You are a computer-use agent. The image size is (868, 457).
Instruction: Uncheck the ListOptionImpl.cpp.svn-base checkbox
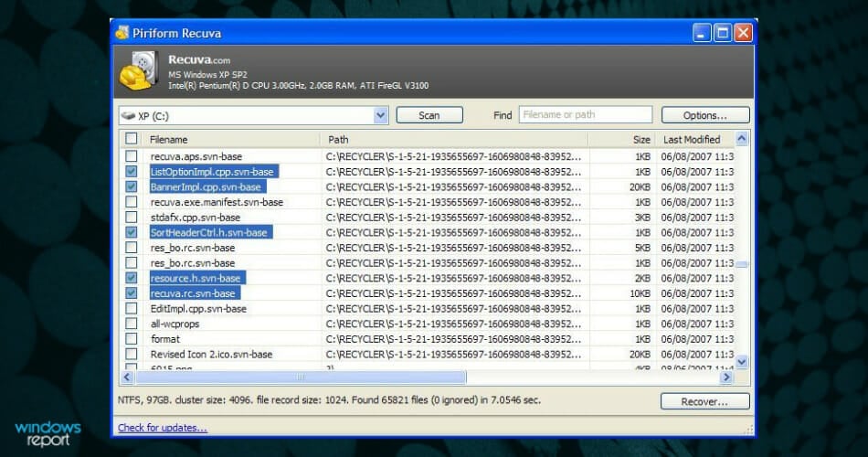pyautogui.click(x=132, y=171)
